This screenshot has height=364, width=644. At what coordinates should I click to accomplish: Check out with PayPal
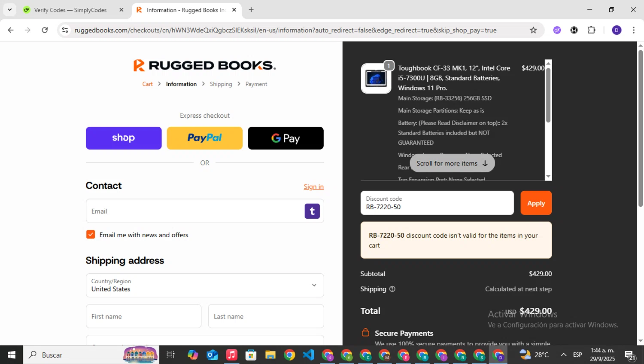coord(204,138)
